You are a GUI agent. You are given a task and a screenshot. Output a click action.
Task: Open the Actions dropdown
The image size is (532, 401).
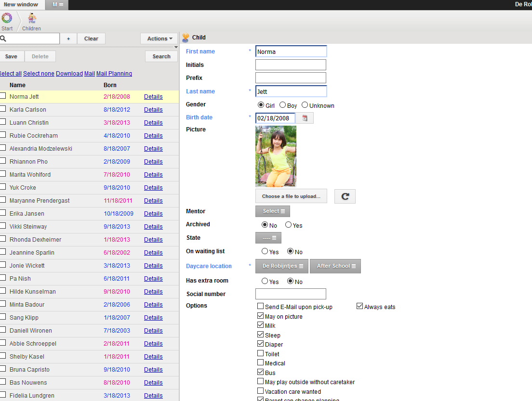click(159, 39)
